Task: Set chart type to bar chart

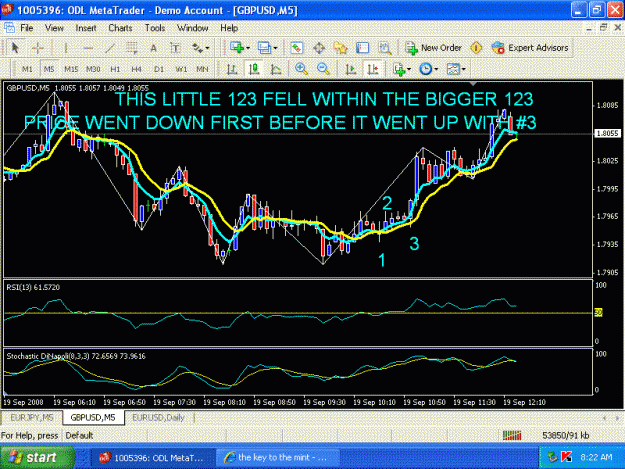Action: 232,69
